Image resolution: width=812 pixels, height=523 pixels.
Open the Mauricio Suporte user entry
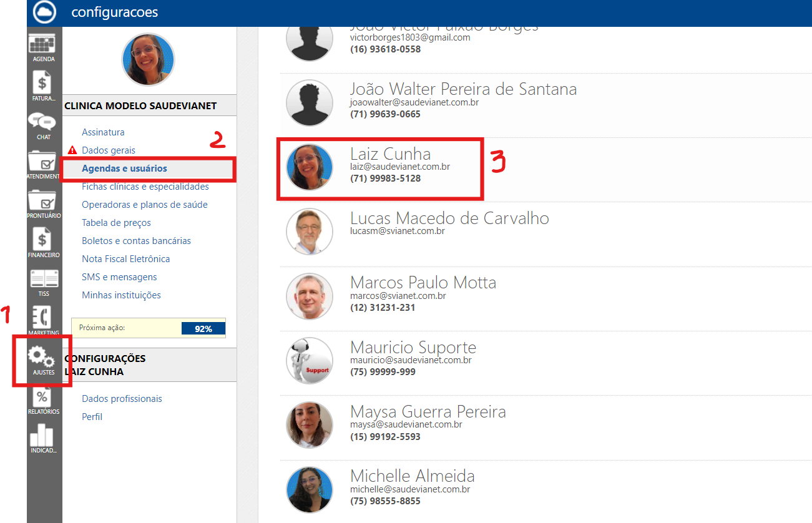coord(545,363)
